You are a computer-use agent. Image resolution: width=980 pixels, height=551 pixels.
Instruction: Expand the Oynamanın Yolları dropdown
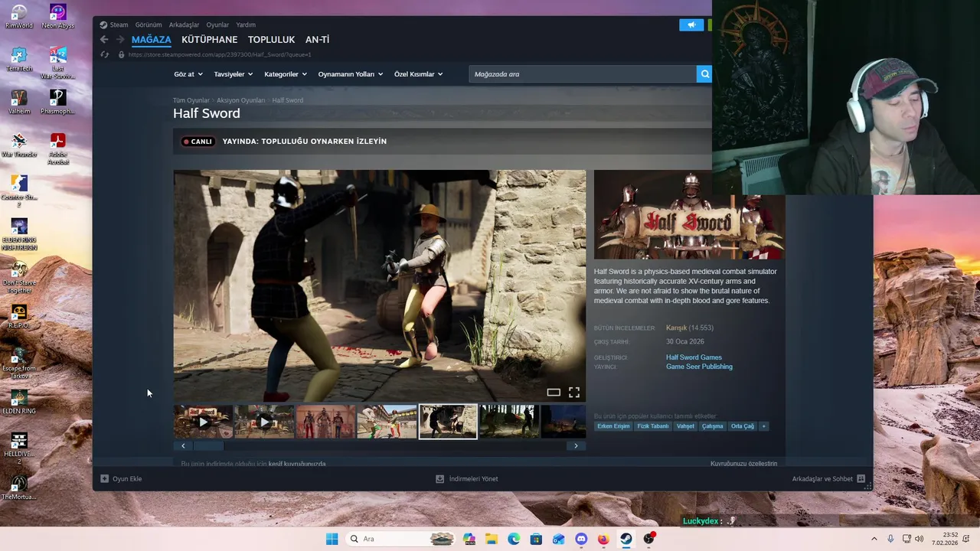pyautogui.click(x=351, y=74)
